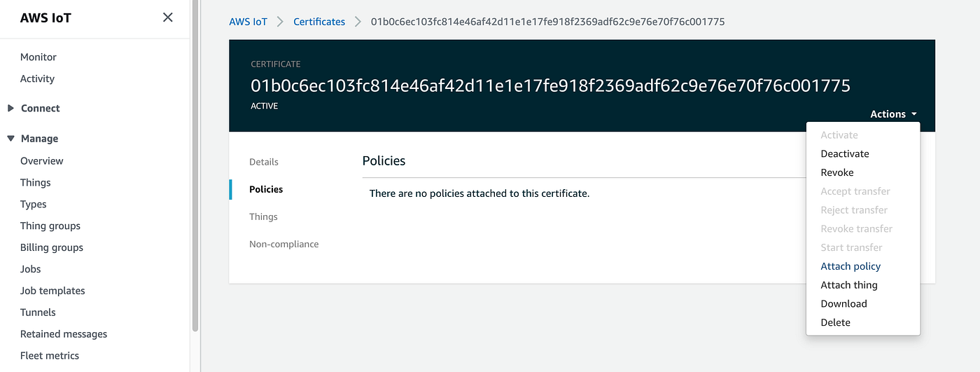Choose Download from the Actions menu
The width and height of the screenshot is (980, 372).
pyautogui.click(x=843, y=303)
